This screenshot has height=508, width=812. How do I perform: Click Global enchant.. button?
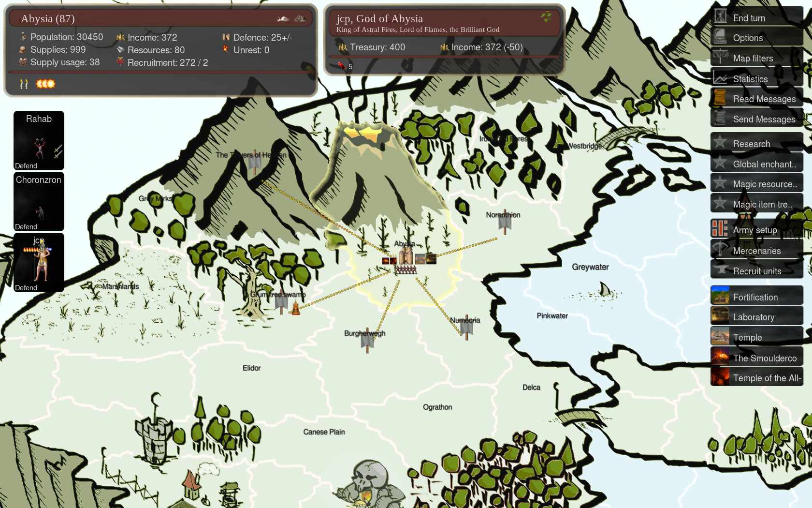pyautogui.click(x=757, y=163)
